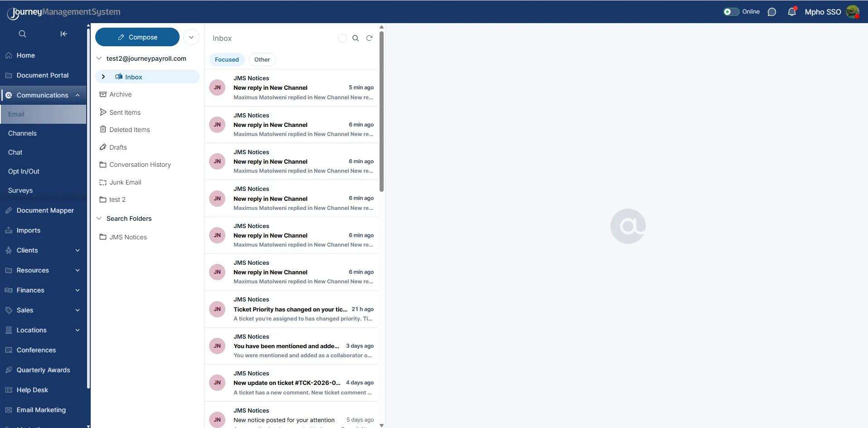Open the sidebar search magnifier icon

[x=22, y=34]
